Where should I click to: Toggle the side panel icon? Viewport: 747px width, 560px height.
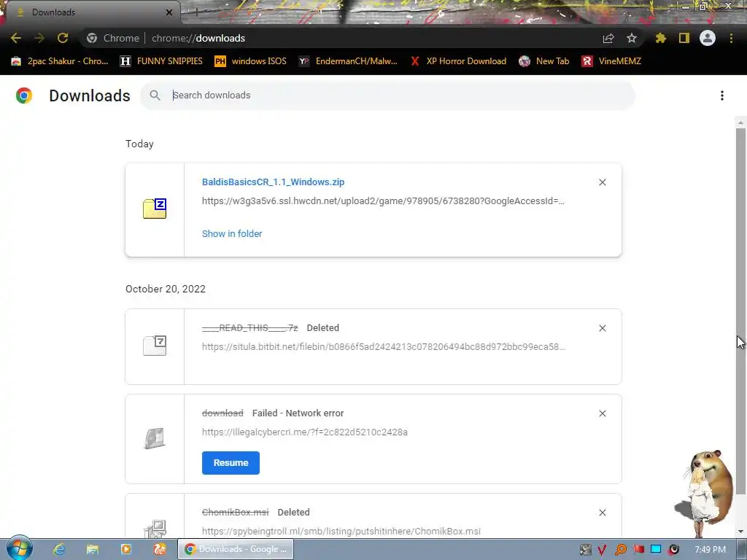[684, 38]
